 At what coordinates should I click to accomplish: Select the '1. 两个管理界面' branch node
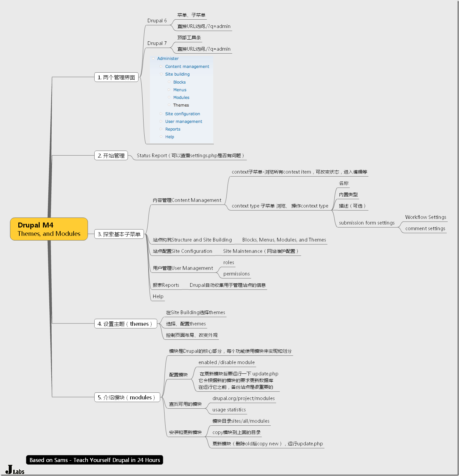pyautogui.click(x=116, y=77)
